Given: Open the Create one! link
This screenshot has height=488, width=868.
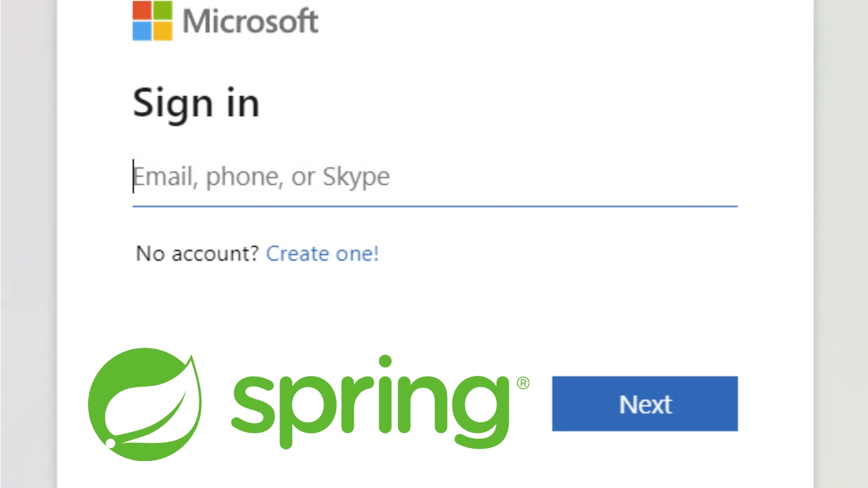Looking at the screenshot, I should click(x=322, y=254).
